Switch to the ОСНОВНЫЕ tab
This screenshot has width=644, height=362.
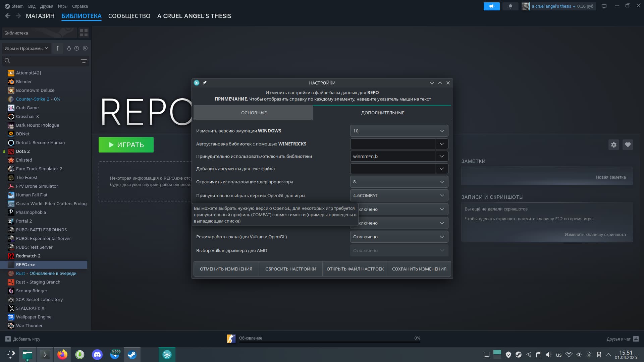click(254, 113)
